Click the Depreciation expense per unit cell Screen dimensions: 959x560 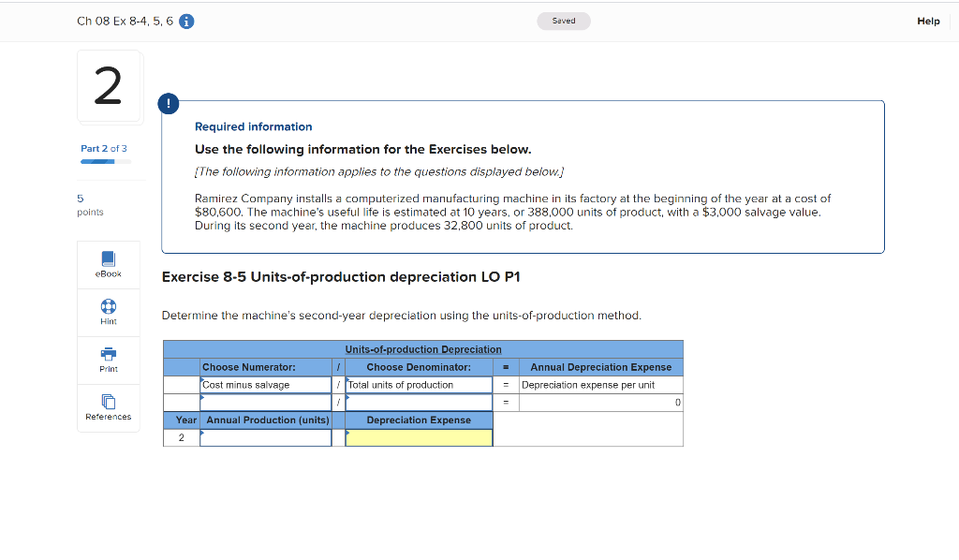pos(600,385)
